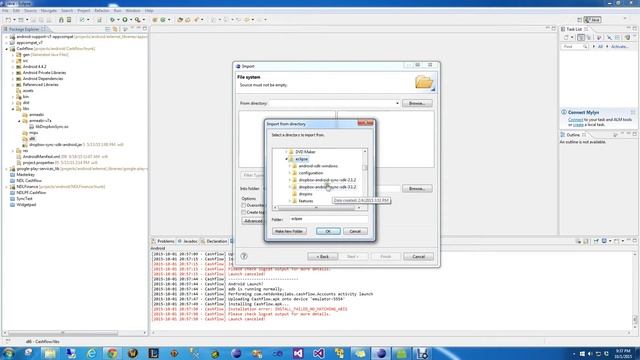
Task: Click the Connect link in Connect Mylyn
Action: tap(576, 120)
